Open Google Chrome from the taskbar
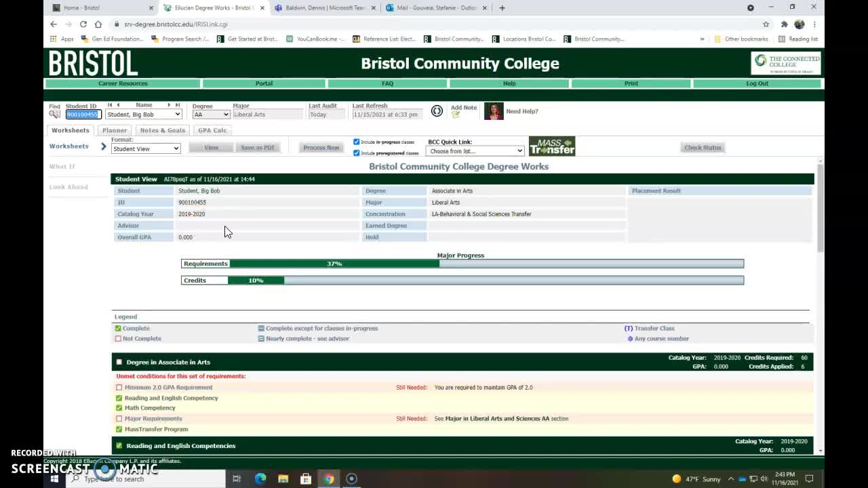The height and width of the screenshot is (488, 868). pos(329,479)
